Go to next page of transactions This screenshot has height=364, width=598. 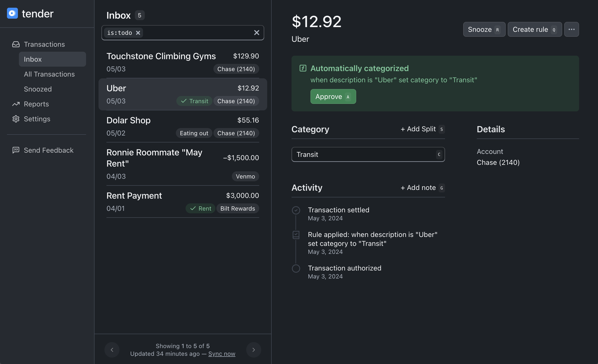pos(253,350)
